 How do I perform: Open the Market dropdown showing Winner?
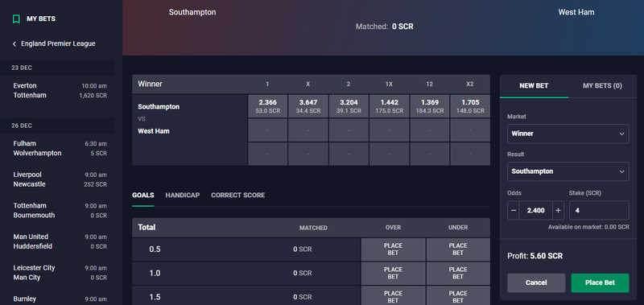point(568,134)
